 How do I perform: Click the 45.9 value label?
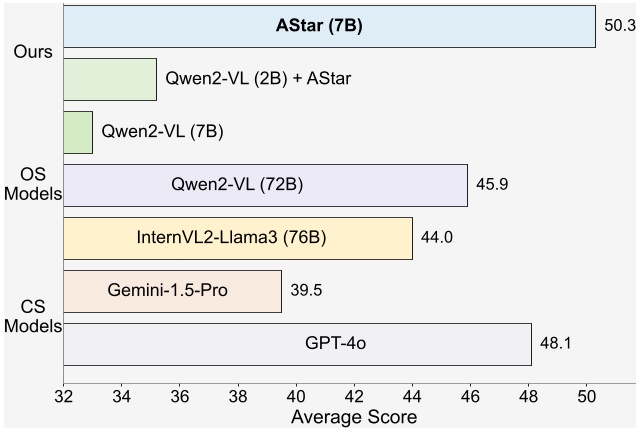[x=492, y=186]
